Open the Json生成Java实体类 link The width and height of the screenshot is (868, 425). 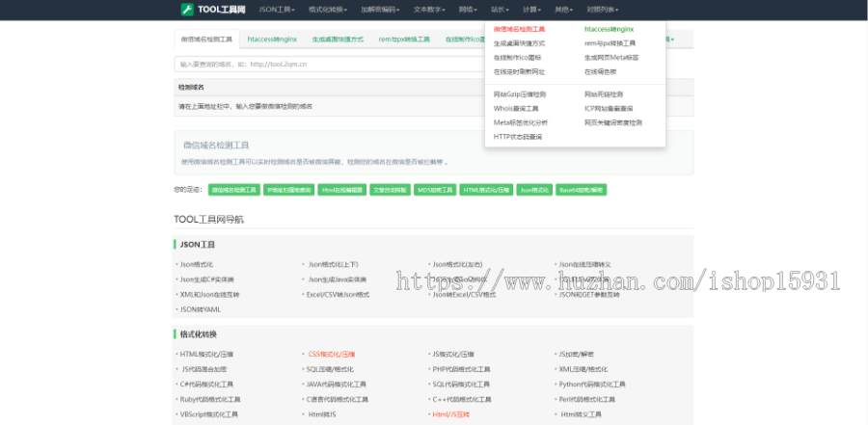[338, 279]
